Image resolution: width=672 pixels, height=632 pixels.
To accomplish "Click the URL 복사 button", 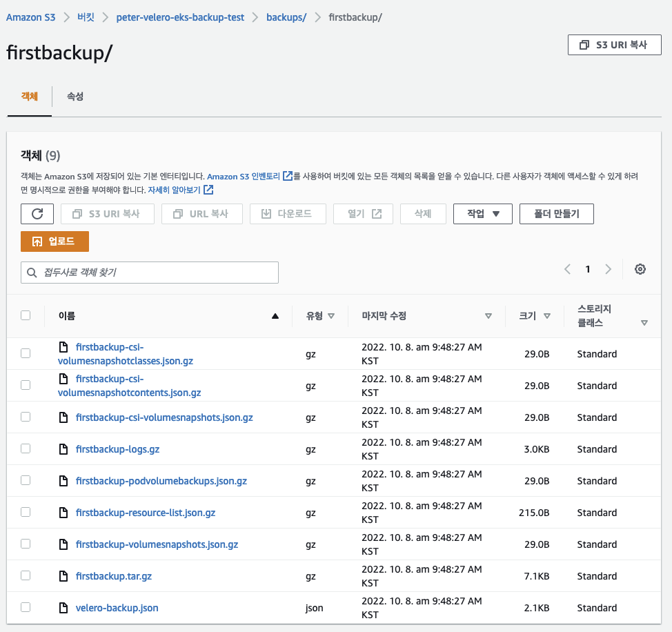I will point(202,214).
